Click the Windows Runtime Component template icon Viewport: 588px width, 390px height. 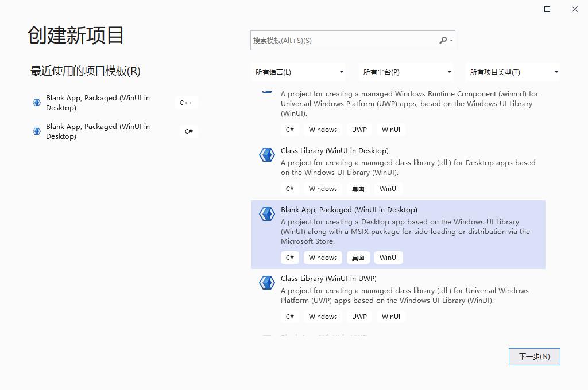pyautogui.click(x=266, y=92)
